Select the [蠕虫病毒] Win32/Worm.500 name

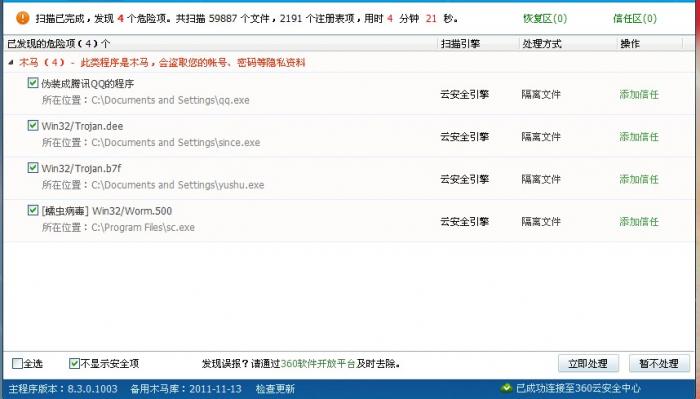click(107, 211)
